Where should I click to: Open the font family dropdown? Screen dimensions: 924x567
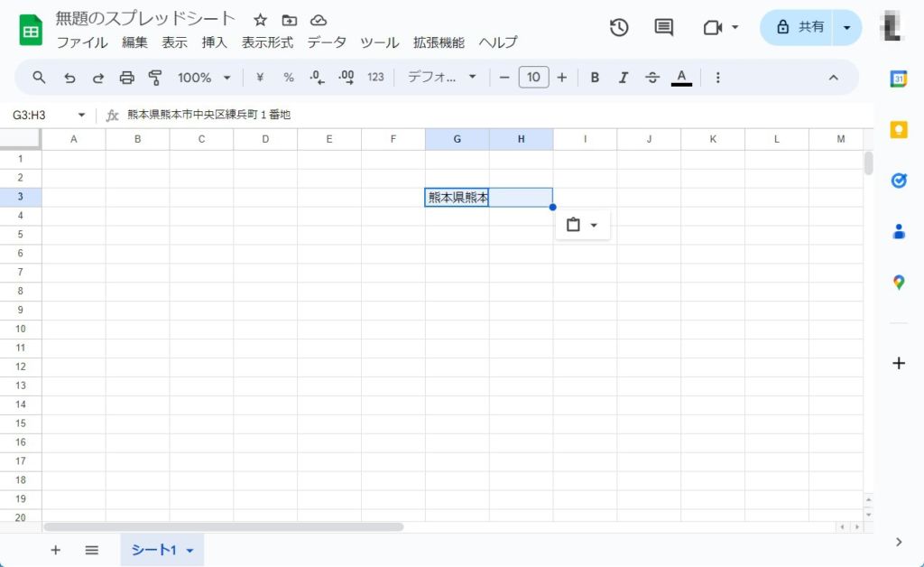[441, 78]
